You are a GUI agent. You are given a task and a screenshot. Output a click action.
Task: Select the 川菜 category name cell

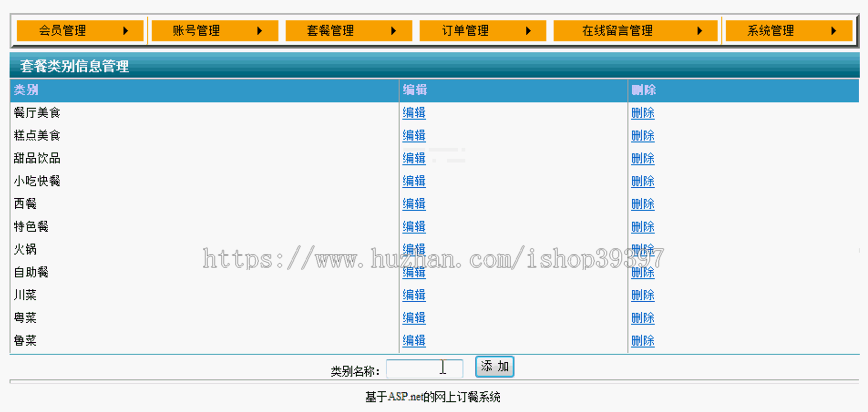pyautogui.click(x=205, y=295)
